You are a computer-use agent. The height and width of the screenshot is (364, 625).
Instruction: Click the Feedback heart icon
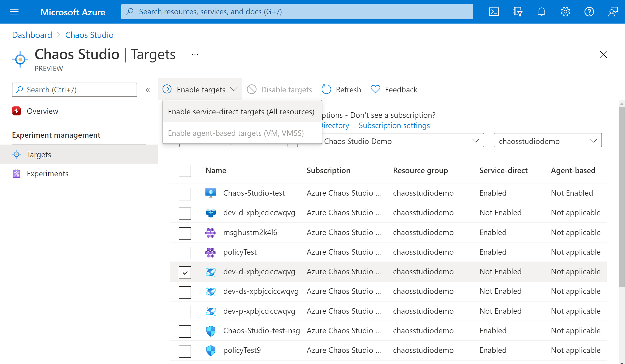click(x=375, y=90)
